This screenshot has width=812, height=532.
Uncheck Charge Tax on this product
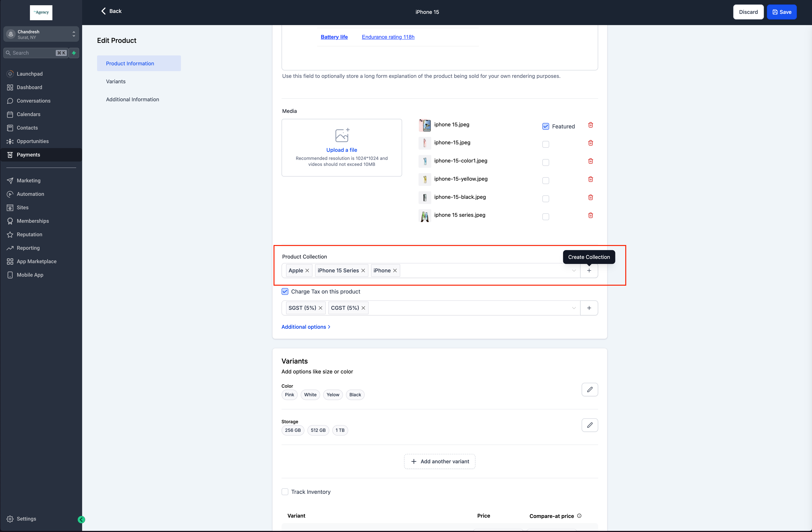click(x=285, y=291)
